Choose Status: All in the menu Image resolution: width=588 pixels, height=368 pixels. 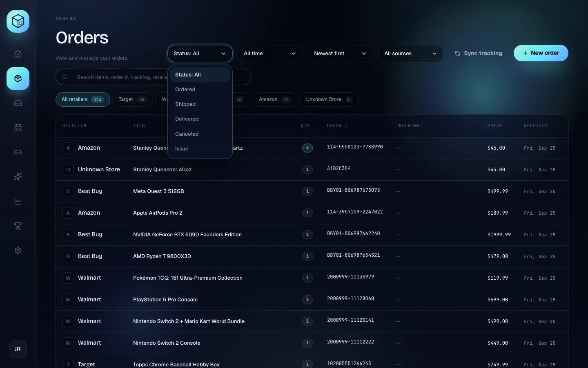point(200,75)
